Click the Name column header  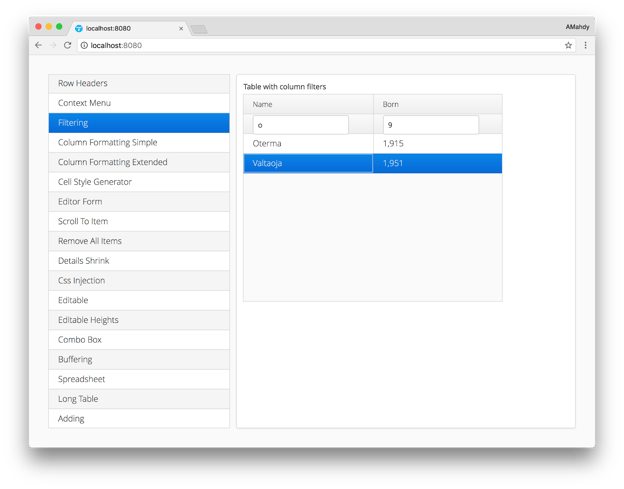[308, 104]
